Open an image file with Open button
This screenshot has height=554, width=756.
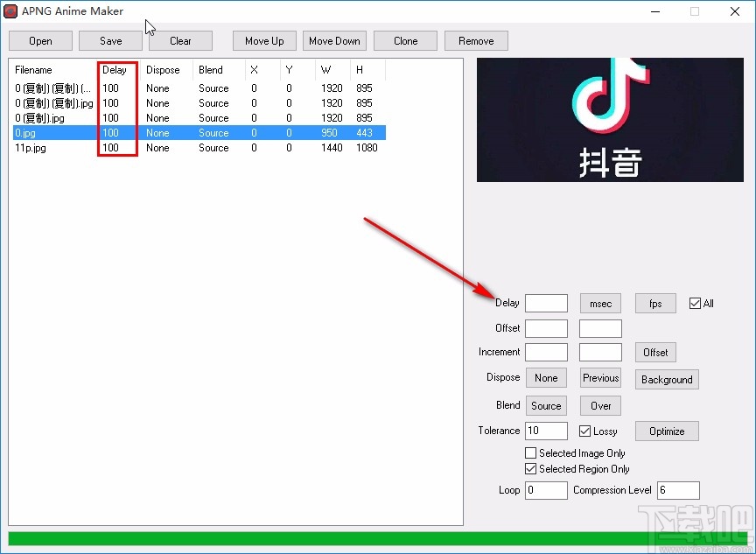click(x=40, y=40)
